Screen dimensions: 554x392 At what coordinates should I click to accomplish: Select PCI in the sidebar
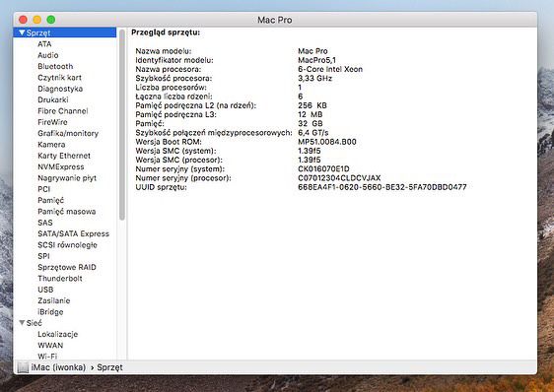[44, 189]
